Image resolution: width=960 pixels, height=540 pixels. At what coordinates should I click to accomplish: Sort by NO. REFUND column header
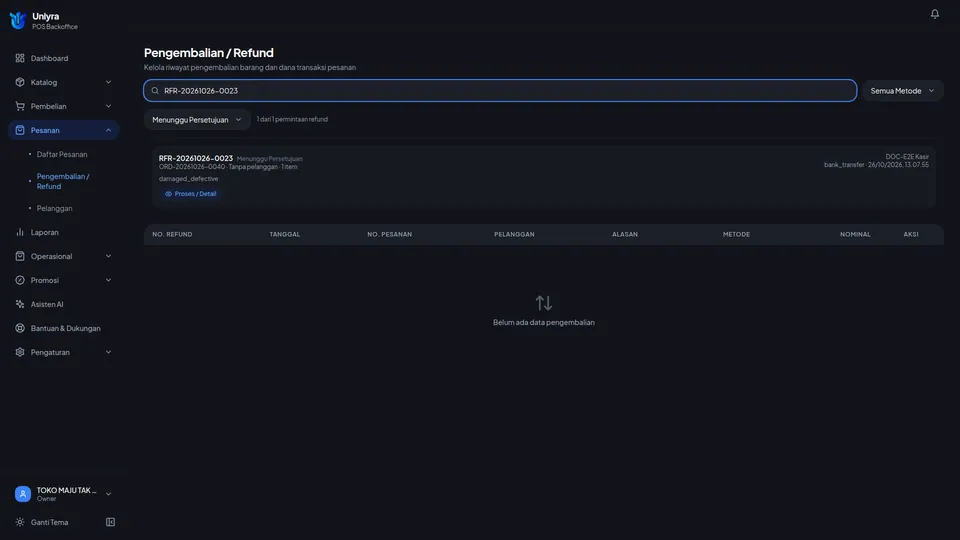pyautogui.click(x=172, y=234)
